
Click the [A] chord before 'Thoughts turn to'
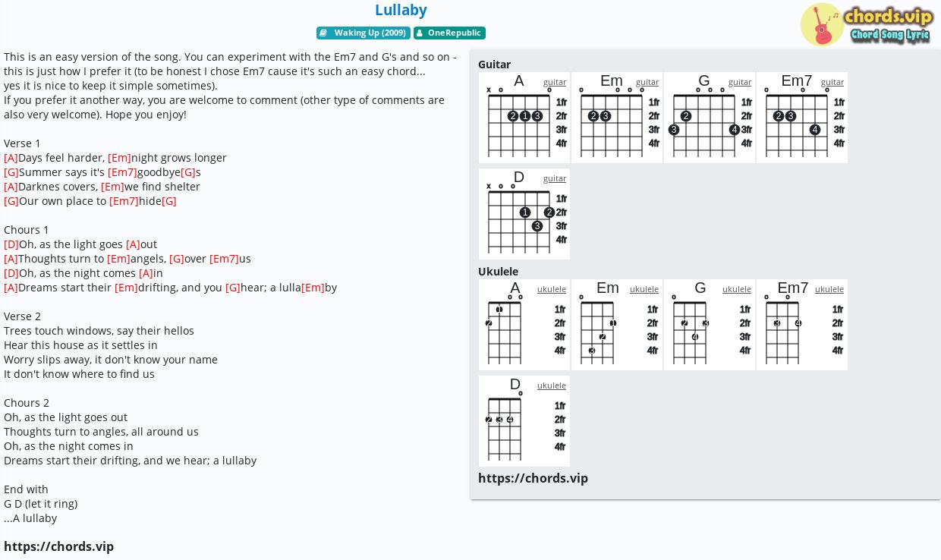pos(11,259)
